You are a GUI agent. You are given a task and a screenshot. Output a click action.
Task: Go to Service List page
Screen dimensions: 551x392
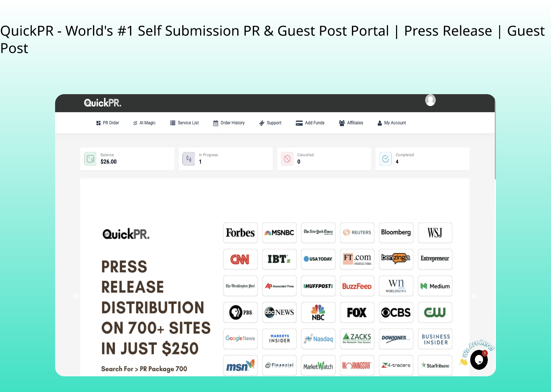tap(184, 123)
